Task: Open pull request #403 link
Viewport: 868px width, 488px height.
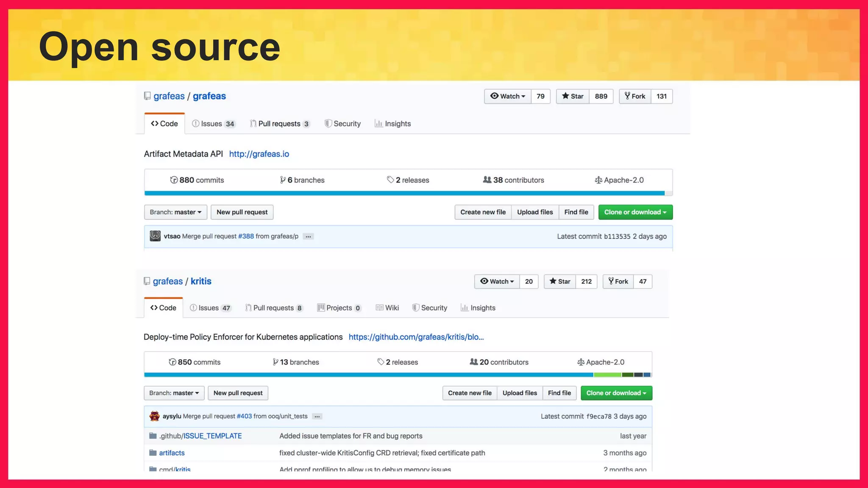Action: 244,416
